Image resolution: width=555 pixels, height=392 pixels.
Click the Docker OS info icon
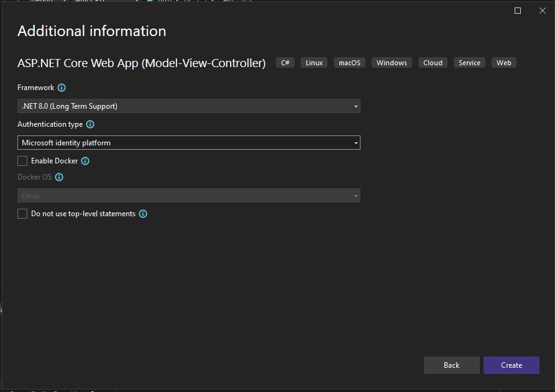pyautogui.click(x=59, y=177)
